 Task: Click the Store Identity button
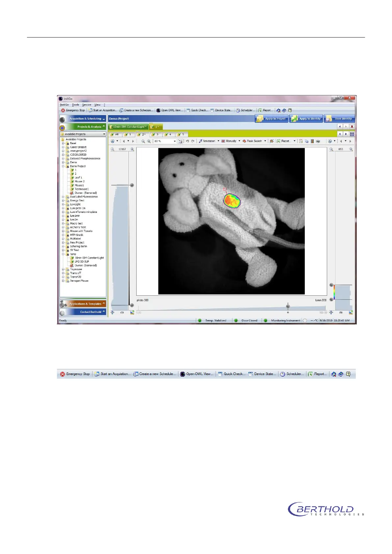click(340, 119)
